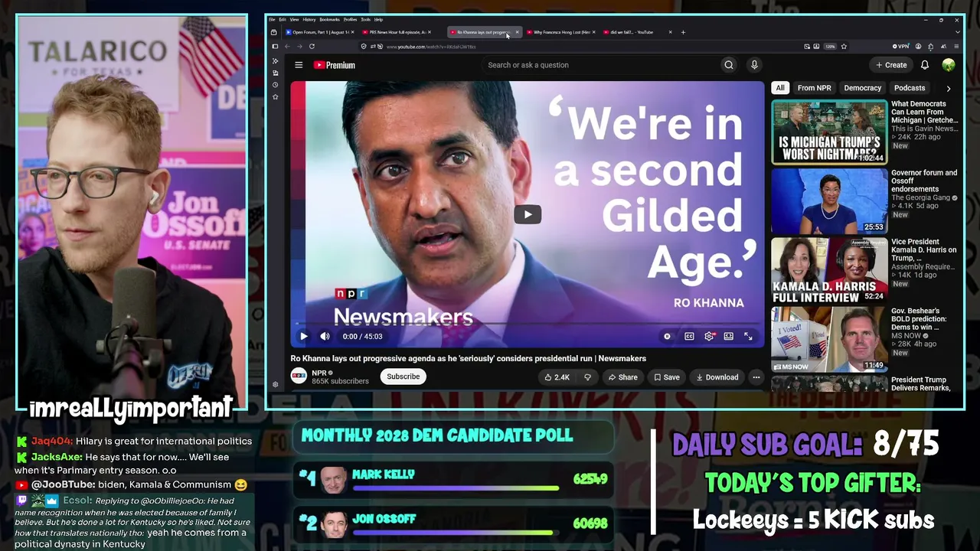Open more actions ellipsis below video

(x=756, y=377)
